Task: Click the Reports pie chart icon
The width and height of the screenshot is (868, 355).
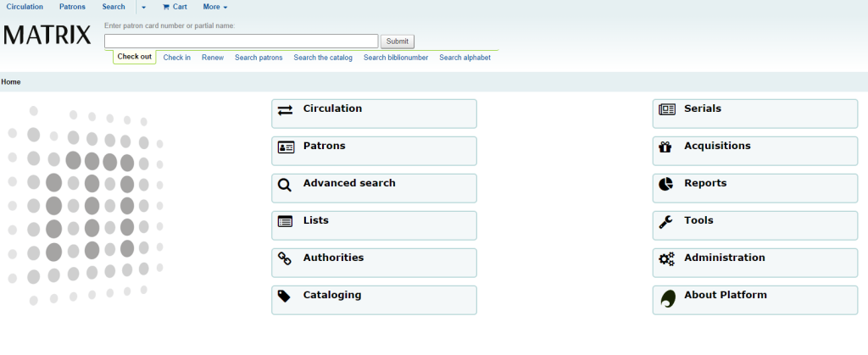Action: 666,184
